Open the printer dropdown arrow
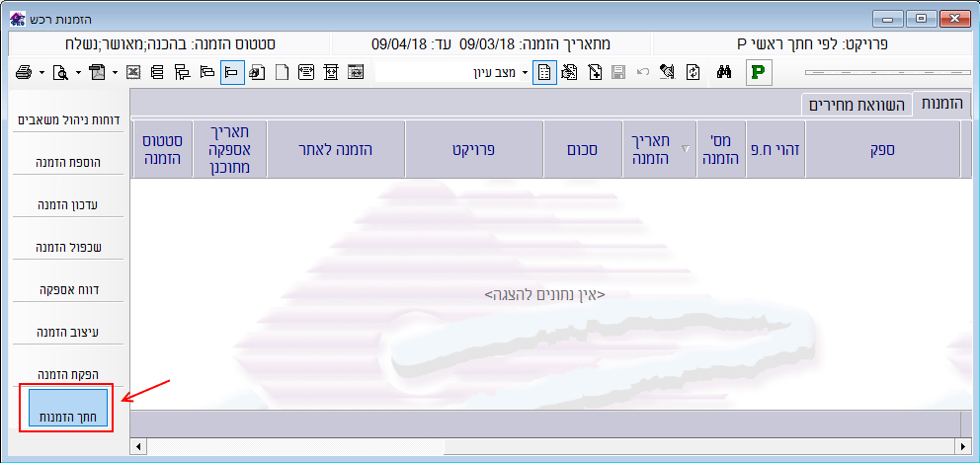Viewport: 980px width, 463px height. pyautogui.click(x=41, y=72)
